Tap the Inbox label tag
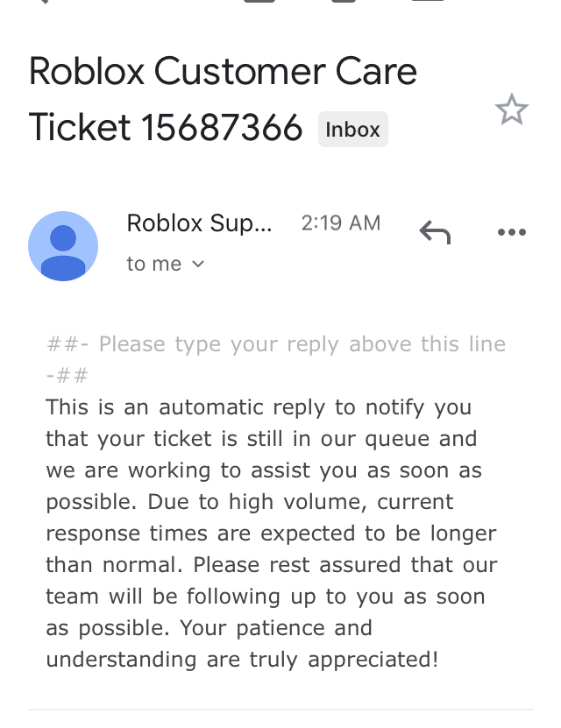The height and width of the screenshot is (728, 561). [x=352, y=130]
